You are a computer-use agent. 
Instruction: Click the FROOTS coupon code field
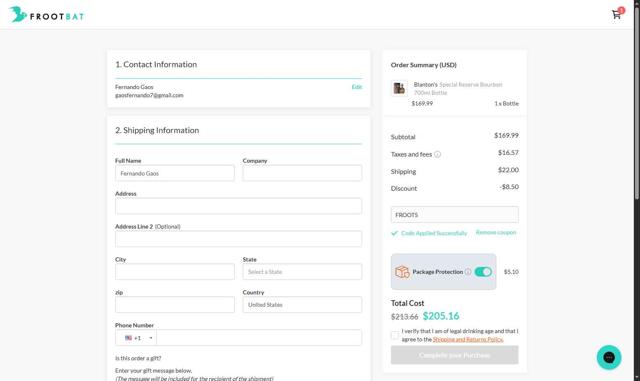click(455, 215)
